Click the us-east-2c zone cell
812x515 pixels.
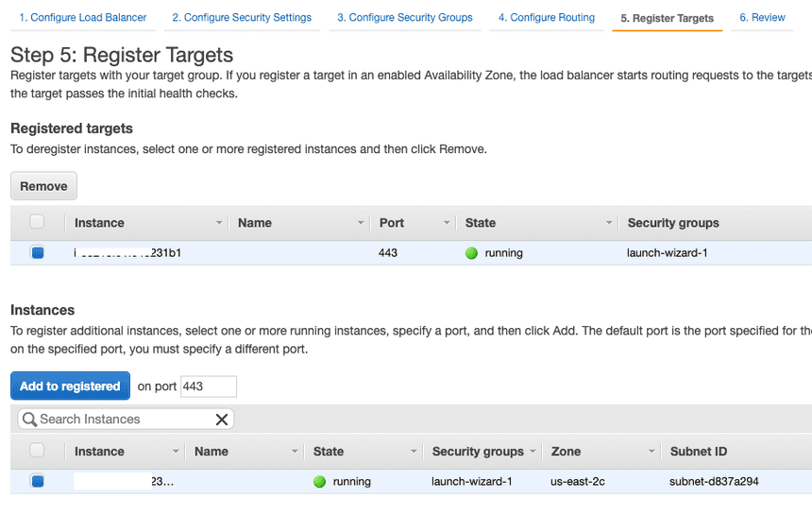tap(578, 481)
